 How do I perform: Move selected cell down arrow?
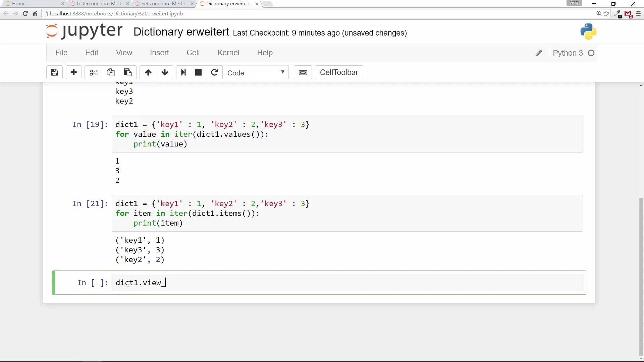[165, 72]
